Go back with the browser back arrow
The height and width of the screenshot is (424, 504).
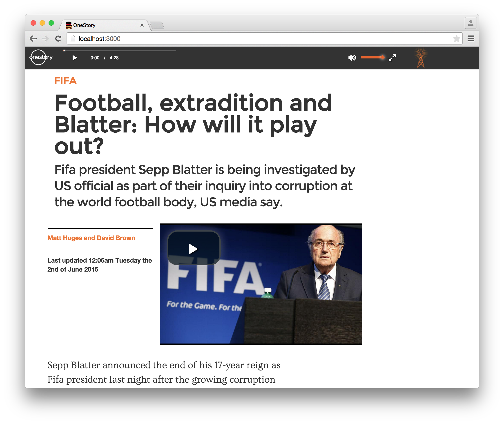click(33, 38)
